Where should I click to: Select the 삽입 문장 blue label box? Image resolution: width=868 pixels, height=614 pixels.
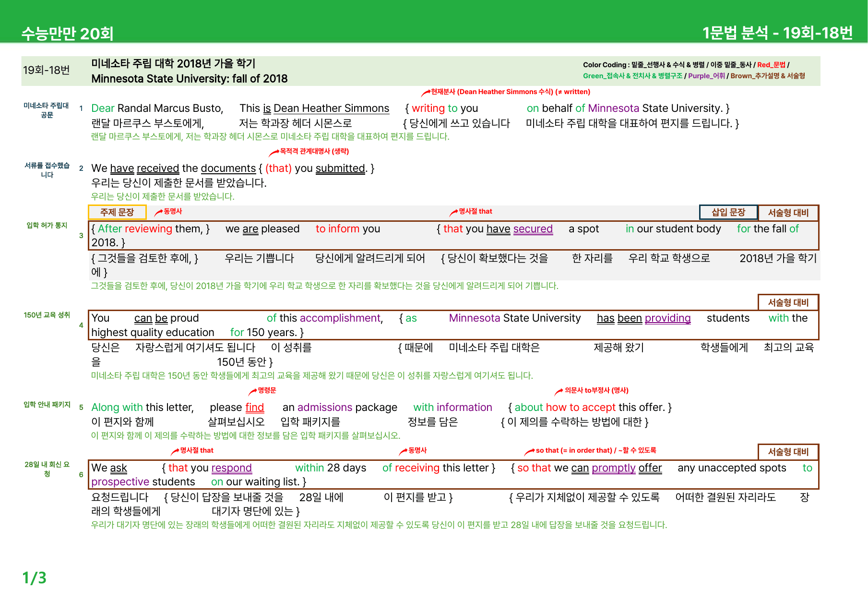pos(728,212)
